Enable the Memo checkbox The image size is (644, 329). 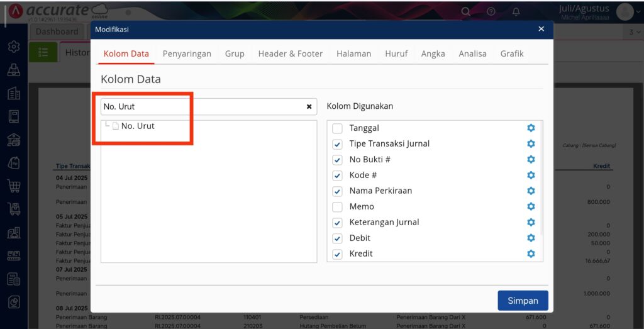(x=337, y=207)
